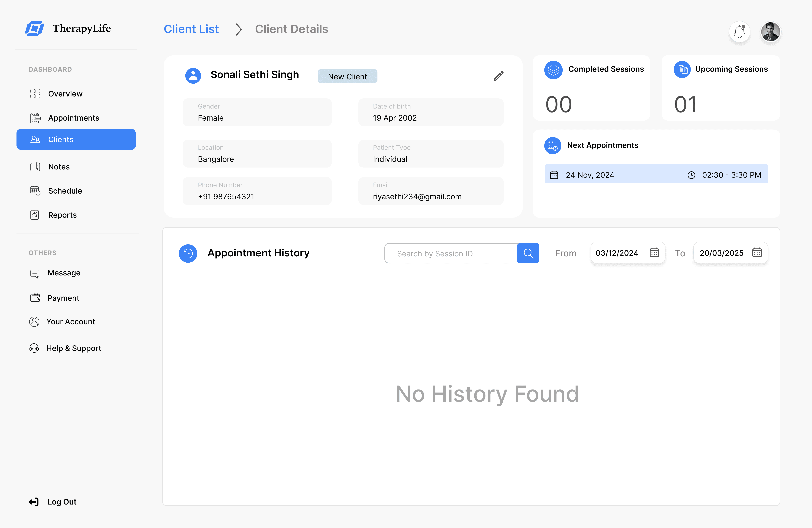Click the Completed Sessions count 00
Viewport: 812px width, 528px height.
pyautogui.click(x=559, y=104)
